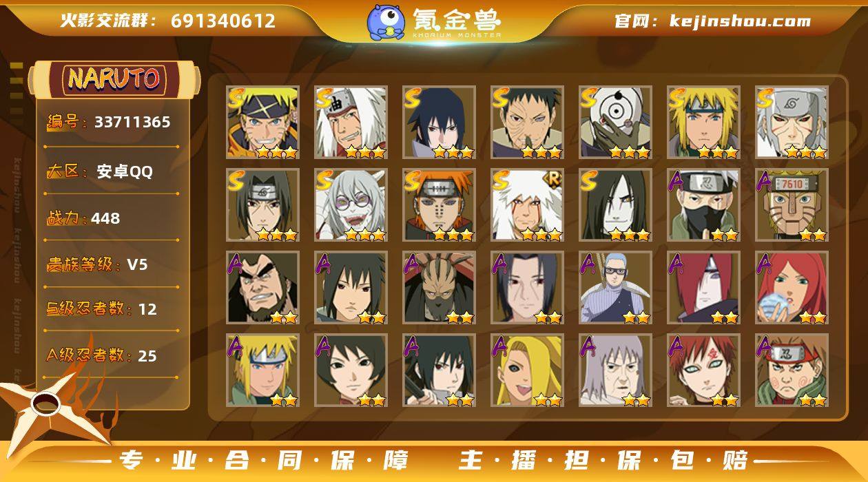Image resolution: width=868 pixels, height=482 pixels.
Task: Select the red-haired Gaara portrait
Action: (x=703, y=370)
